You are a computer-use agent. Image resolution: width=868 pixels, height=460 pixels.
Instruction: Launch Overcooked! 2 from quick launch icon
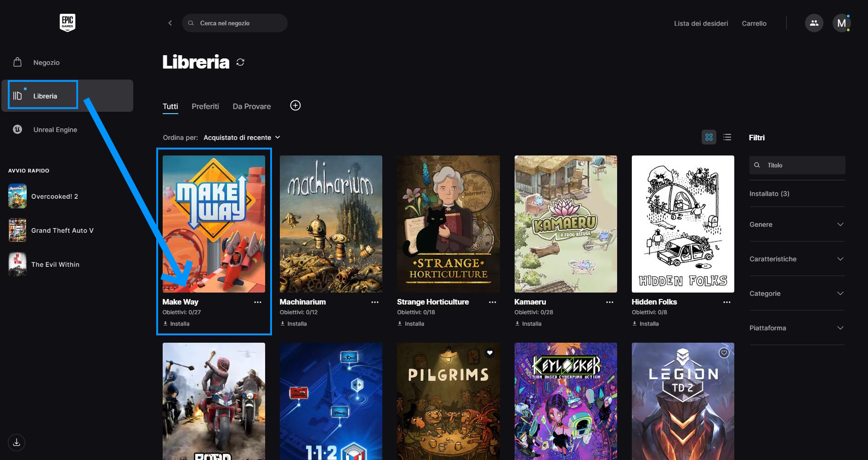pos(17,196)
